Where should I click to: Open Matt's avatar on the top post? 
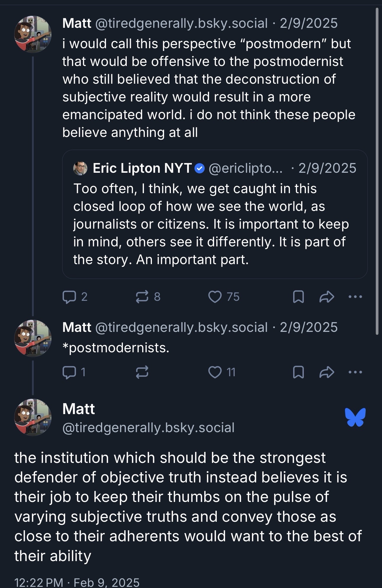pos(33,34)
